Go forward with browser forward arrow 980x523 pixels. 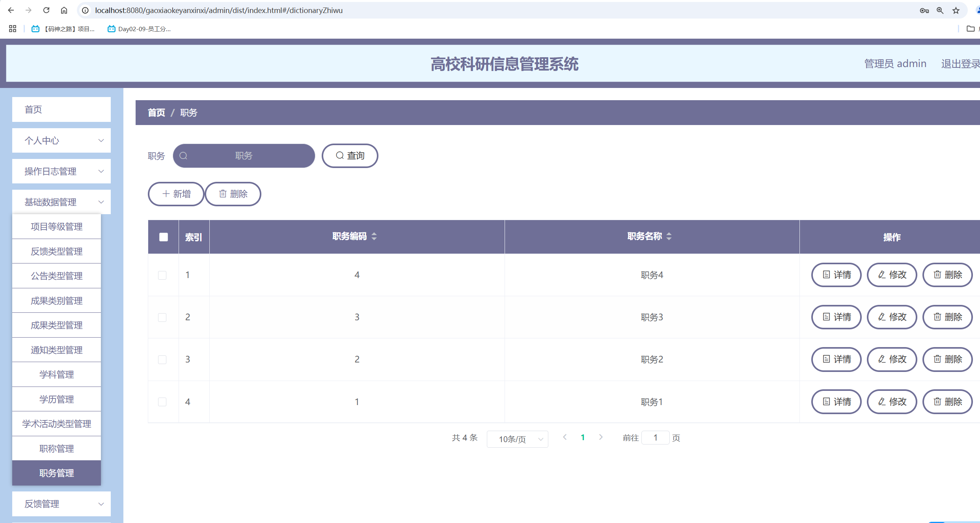point(28,10)
